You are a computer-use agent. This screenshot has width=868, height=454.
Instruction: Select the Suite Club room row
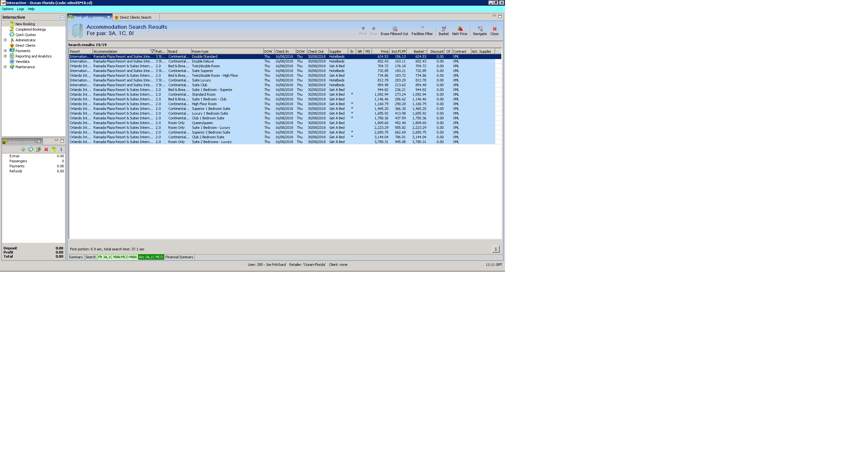[x=199, y=85]
